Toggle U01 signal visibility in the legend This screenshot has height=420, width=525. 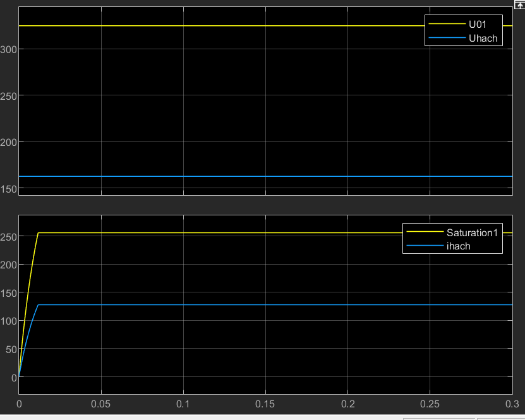(477, 25)
